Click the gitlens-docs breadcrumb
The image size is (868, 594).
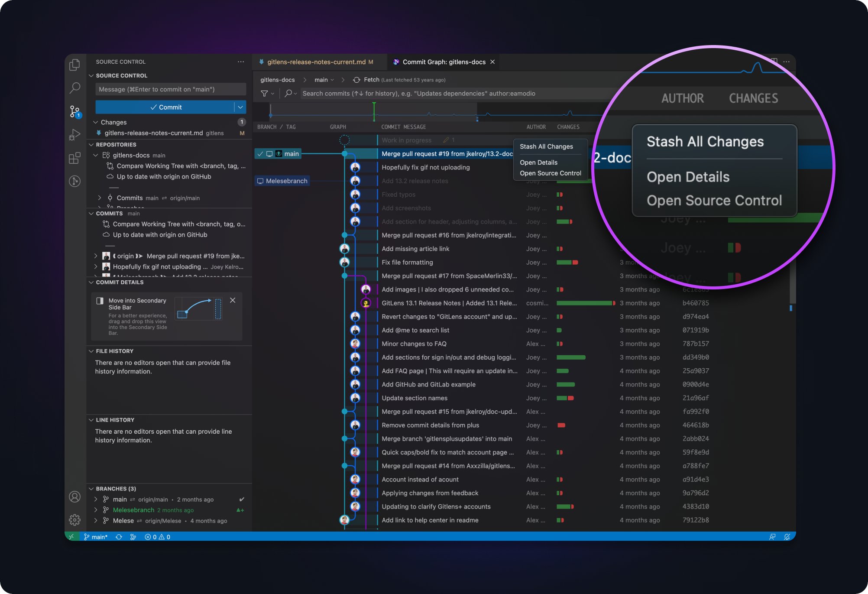pyautogui.click(x=278, y=80)
